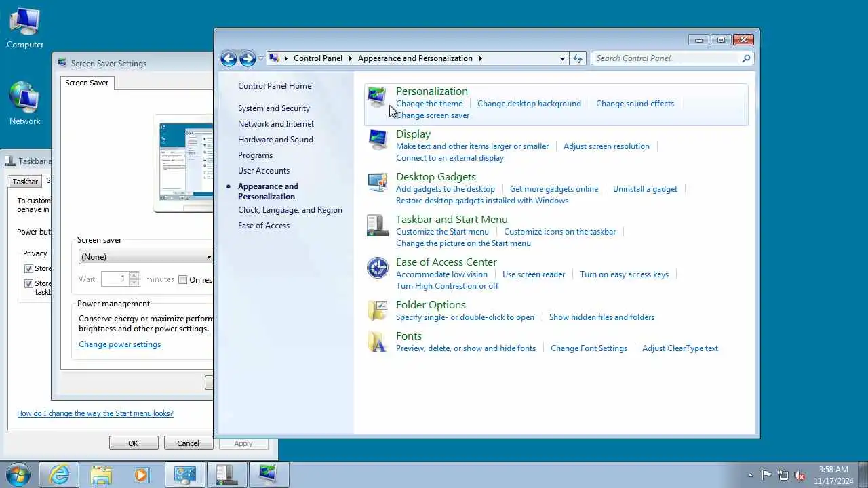This screenshot has width=868, height=488.
Task: Switch to Screen Saver Settings taskbar button
Action: tap(269, 474)
